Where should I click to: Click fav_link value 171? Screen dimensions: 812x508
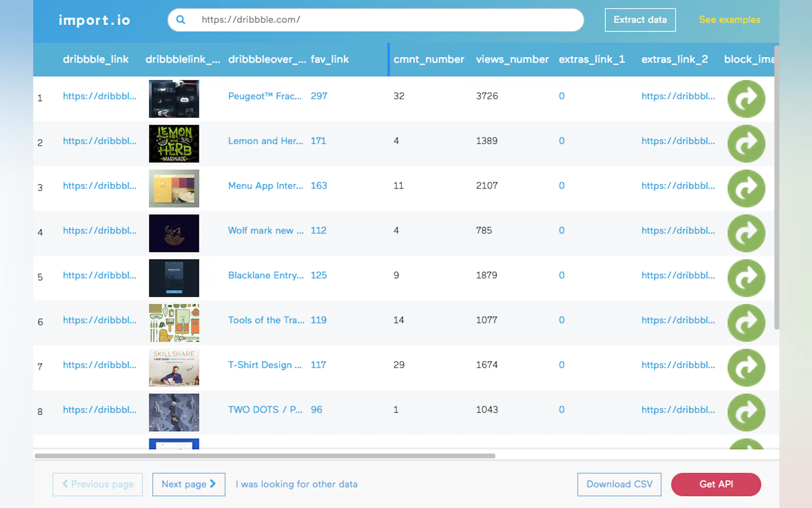click(318, 141)
